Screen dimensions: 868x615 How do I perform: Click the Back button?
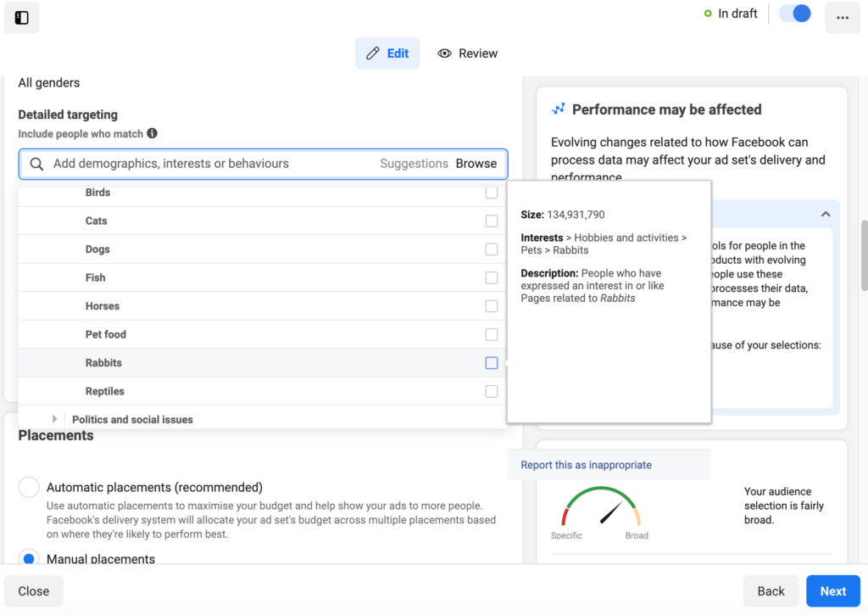point(771,591)
